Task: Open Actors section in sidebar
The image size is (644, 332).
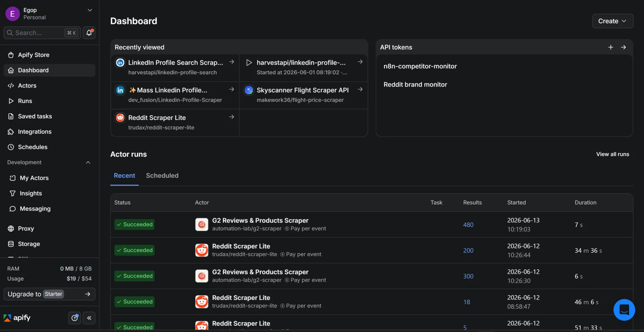Action: [x=50, y=86]
